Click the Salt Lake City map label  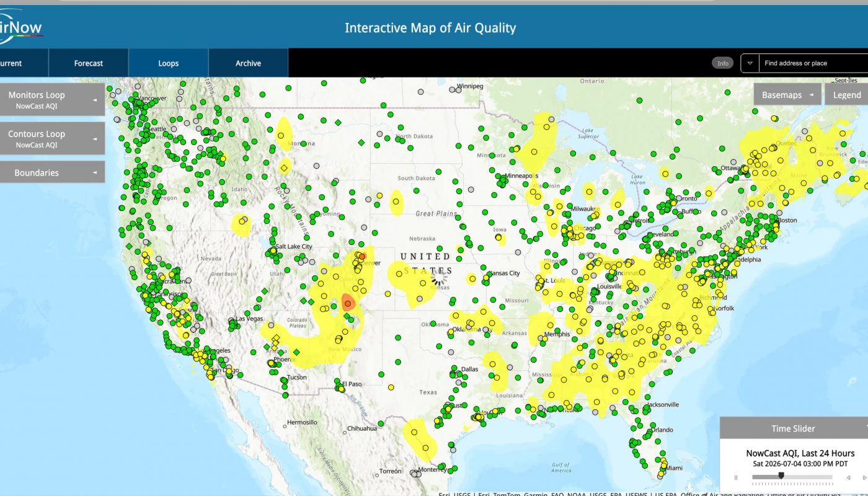[294, 247]
